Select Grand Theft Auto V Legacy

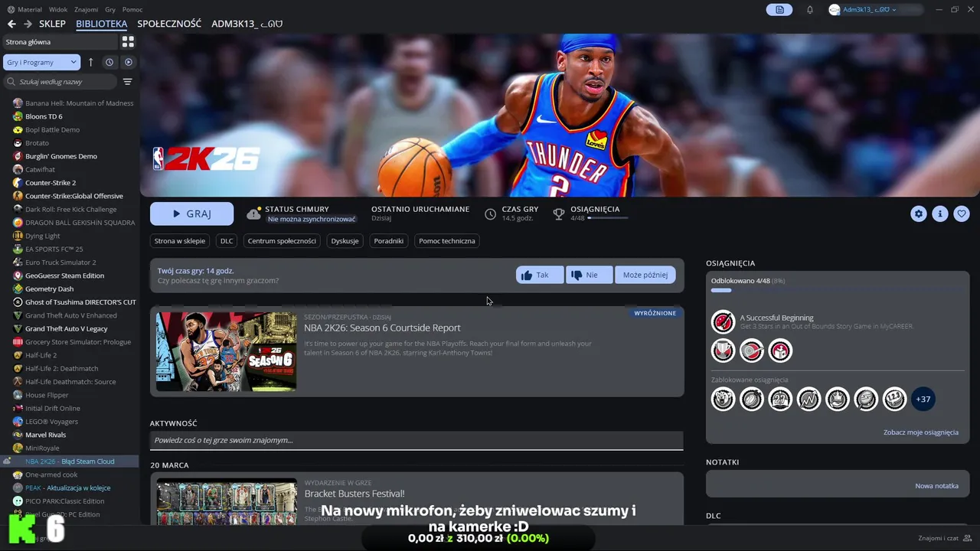coord(66,329)
